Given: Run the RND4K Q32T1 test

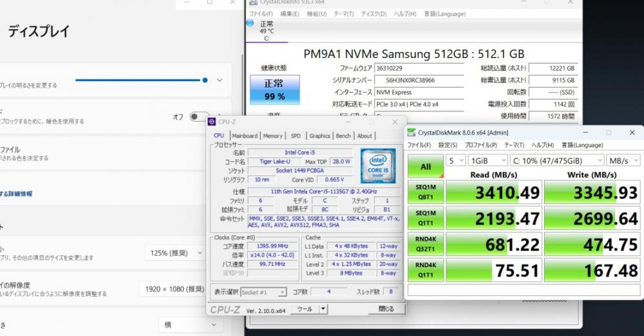Looking at the screenshot, I should click(426, 244).
